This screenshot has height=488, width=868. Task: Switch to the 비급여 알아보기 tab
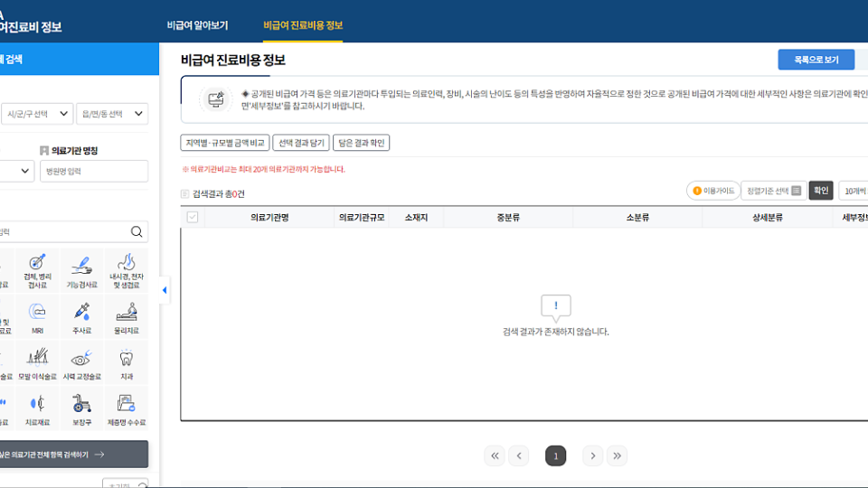pyautogui.click(x=198, y=25)
